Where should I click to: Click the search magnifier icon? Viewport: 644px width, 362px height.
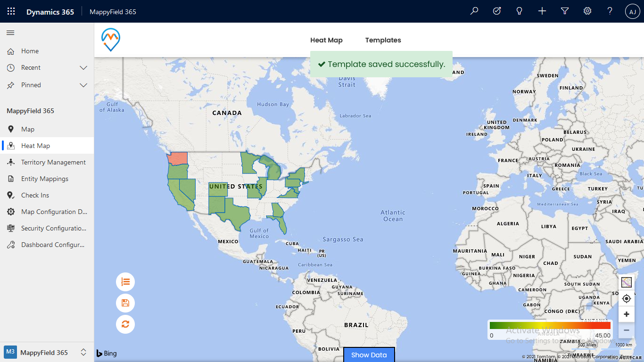pyautogui.click(x=474, y=11)
